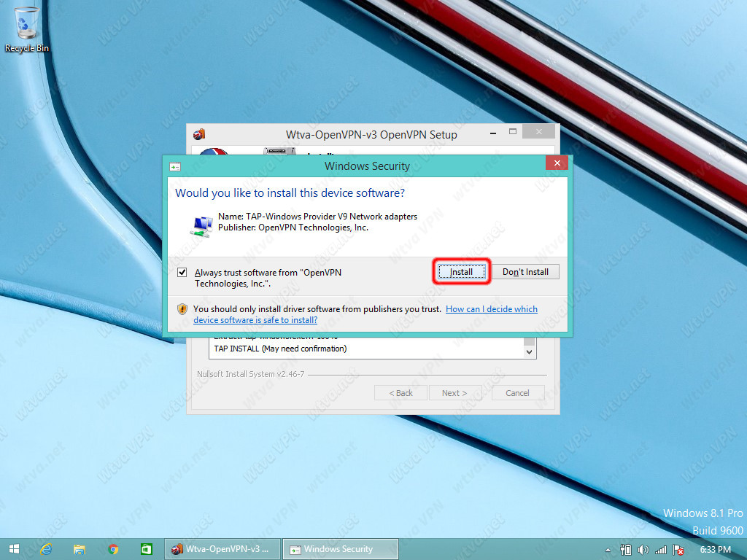Maximize the OpenVPN Setup window
The width and height of the screenshot is (747, 560).
(513, 131)
